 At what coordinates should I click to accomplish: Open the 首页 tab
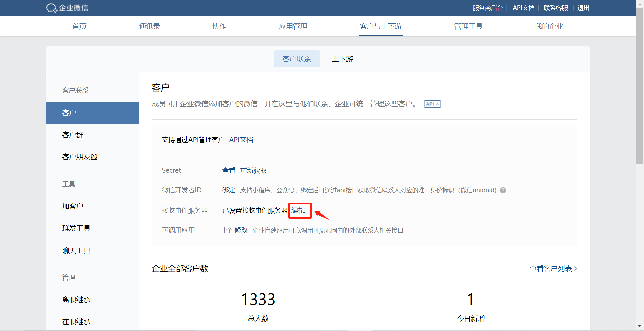79,26
